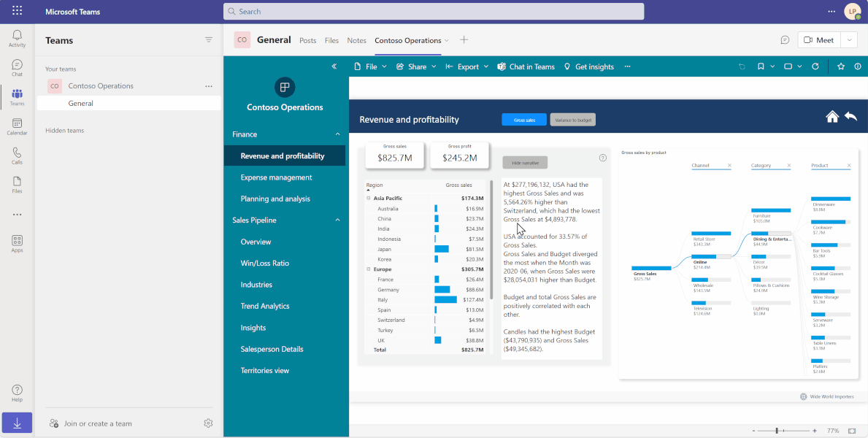This screenshot has height=438, width=868.
Task: Expand the Export dropdown
Action: (x=467, y=66)
